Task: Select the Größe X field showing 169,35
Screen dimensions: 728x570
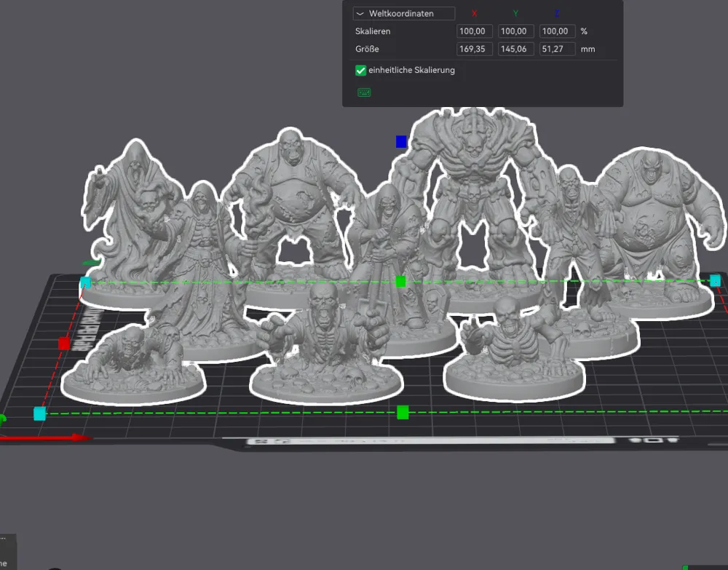Action: click(475, 49)
